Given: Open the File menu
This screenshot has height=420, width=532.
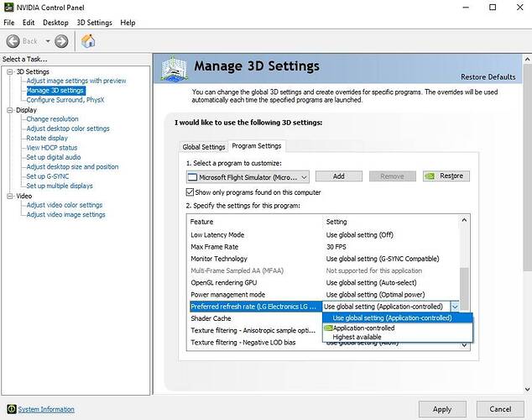Looking at the screenshot, I should pyautogui.click(x=9, y=23).
